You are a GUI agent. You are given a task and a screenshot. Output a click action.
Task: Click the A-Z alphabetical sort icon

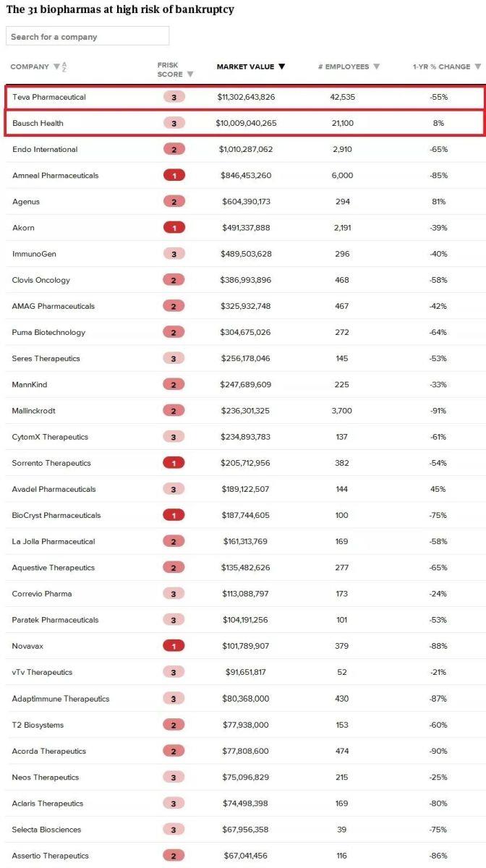[x=64, y=67]
